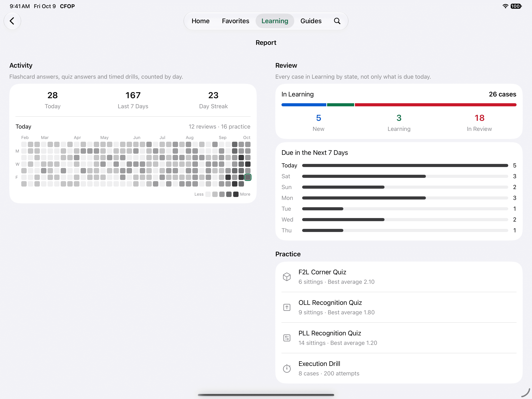This screenshot has width=532, height=399.
Task: Tap the 'Feb' month label on heatmap
Action: coord(25,138)
